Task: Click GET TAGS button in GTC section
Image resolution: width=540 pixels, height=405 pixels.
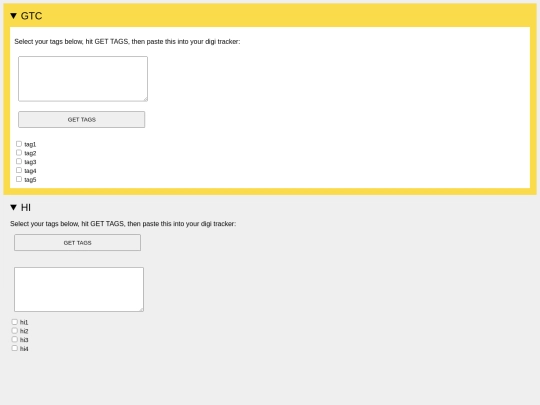Action: (x=82, y=120)
